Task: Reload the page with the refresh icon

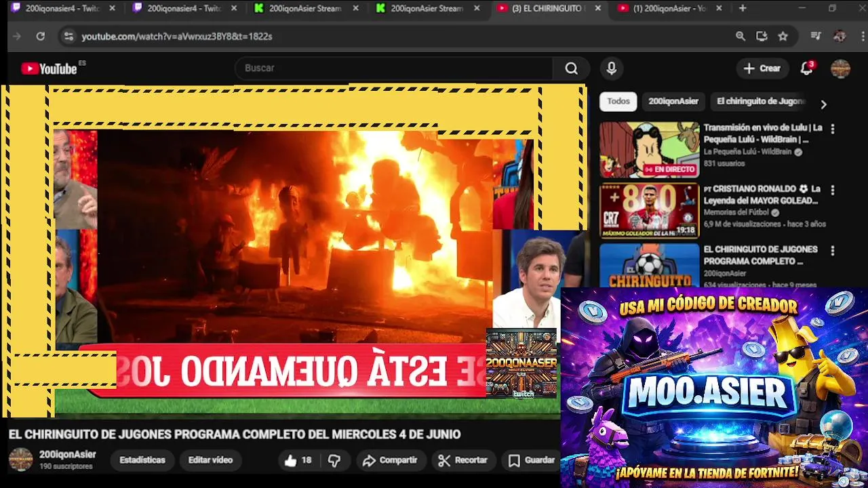Action: click(x=40, y=37)
